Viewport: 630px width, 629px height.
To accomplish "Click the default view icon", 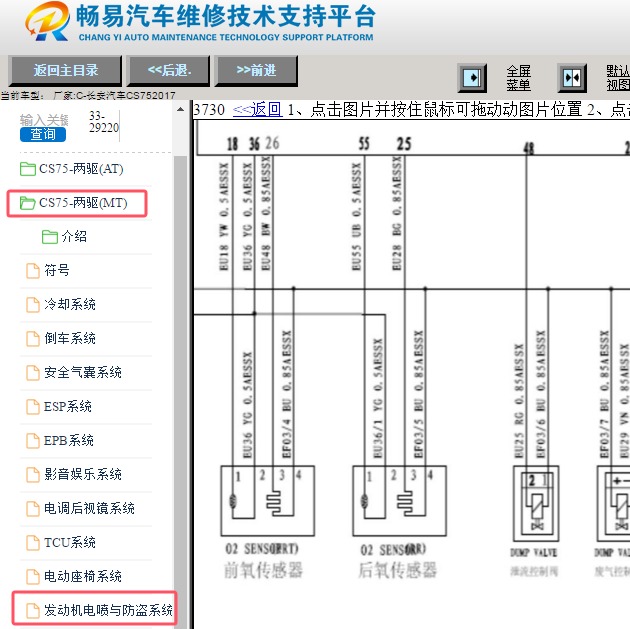I will (572, 78).
